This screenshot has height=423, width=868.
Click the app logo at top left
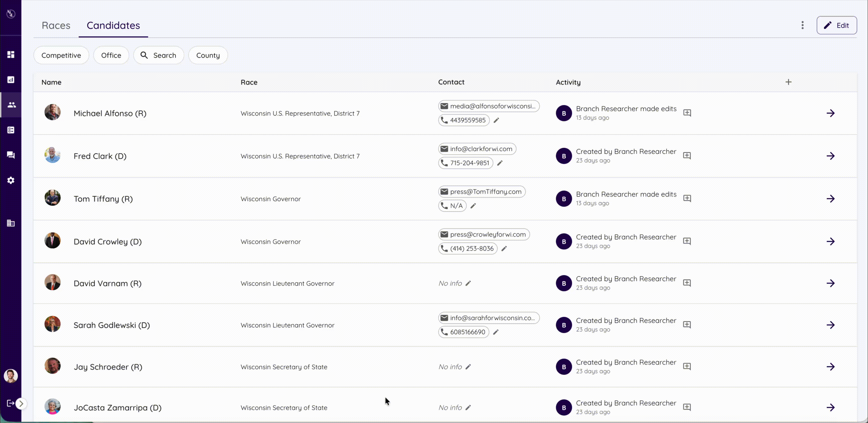11,14
